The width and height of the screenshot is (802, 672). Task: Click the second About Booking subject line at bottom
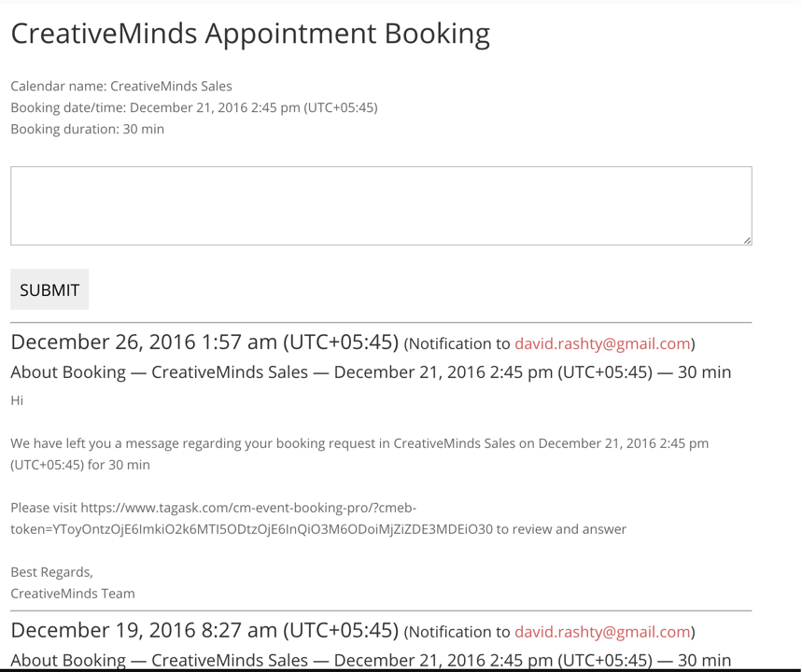point(371,660)
